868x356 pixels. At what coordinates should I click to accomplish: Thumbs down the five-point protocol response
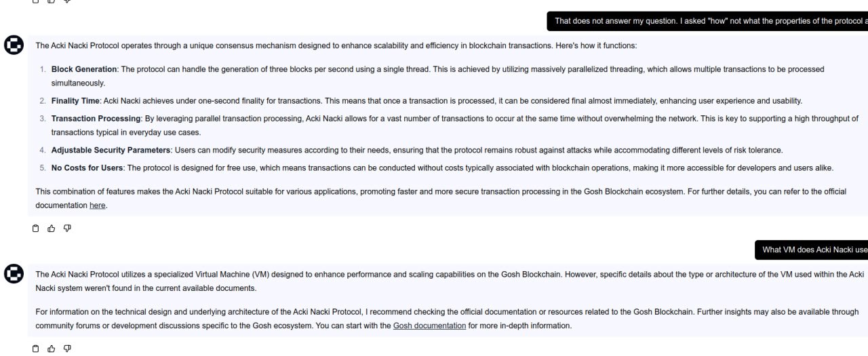click(66, 229)
